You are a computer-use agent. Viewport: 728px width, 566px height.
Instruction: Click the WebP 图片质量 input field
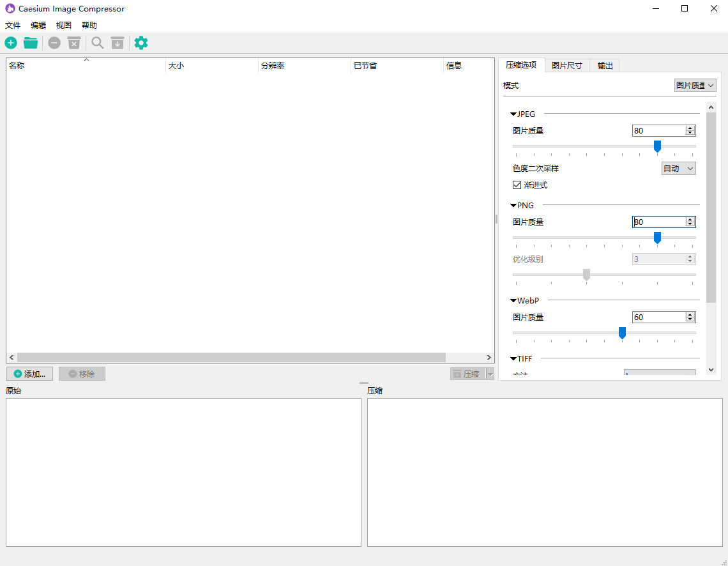click(x=658, y=317)
